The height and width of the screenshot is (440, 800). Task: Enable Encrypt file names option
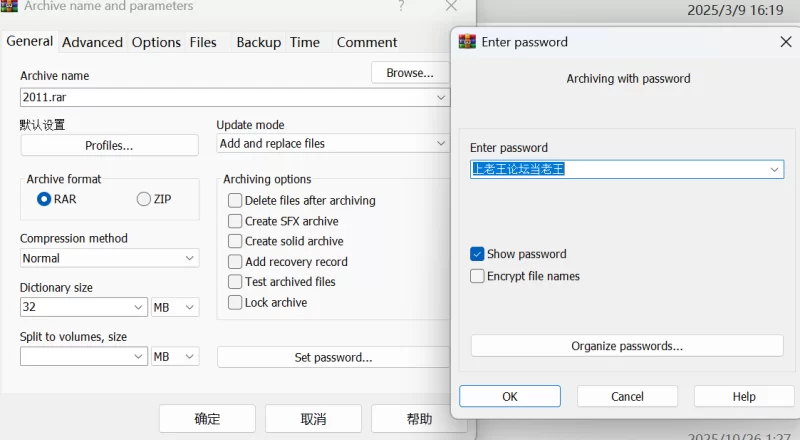click(x=477, y=276)
